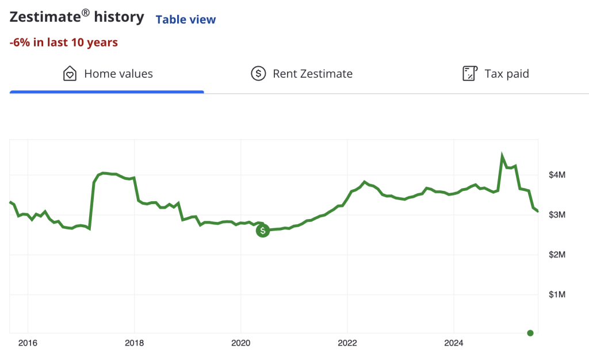Click the house-with-heart Home values icon
Image resolution: width=589 pixels, height=364 pixels.
click(70, 74)
